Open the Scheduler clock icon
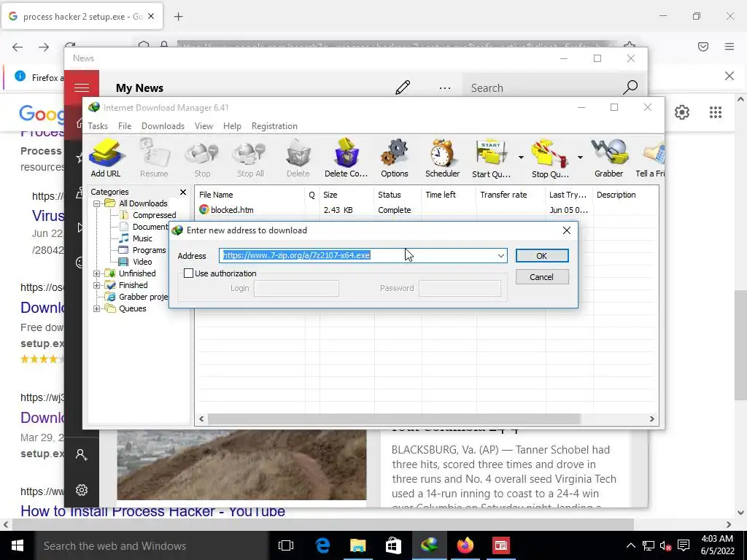 click(443, 158)
